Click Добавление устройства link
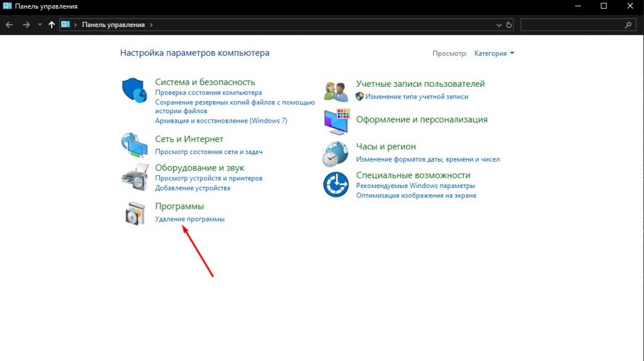644x361 pixels. click(x=192, y=188)
